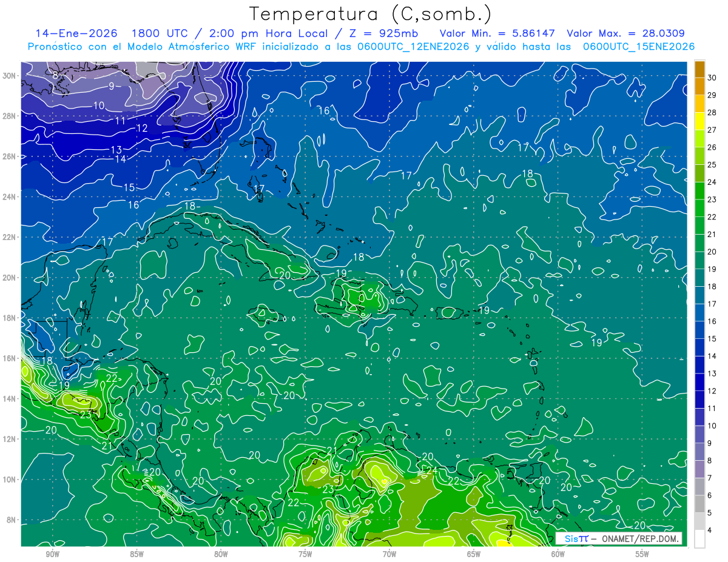
Task: Click the latitude axis label '18N'
Action: [x=10, y=318]
